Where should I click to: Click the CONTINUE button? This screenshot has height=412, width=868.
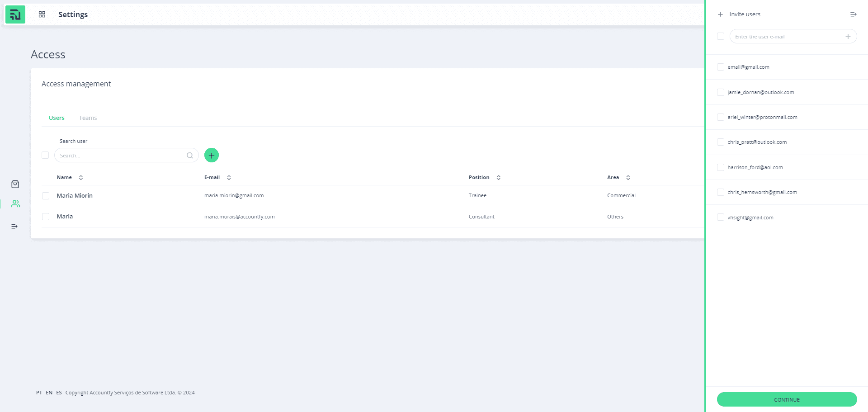click(787, 399)
